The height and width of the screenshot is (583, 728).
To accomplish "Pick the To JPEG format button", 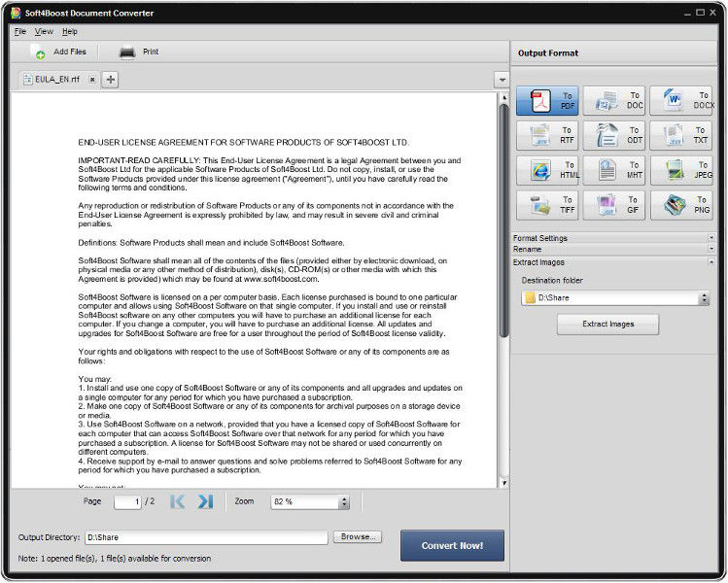I will [681, 170].
